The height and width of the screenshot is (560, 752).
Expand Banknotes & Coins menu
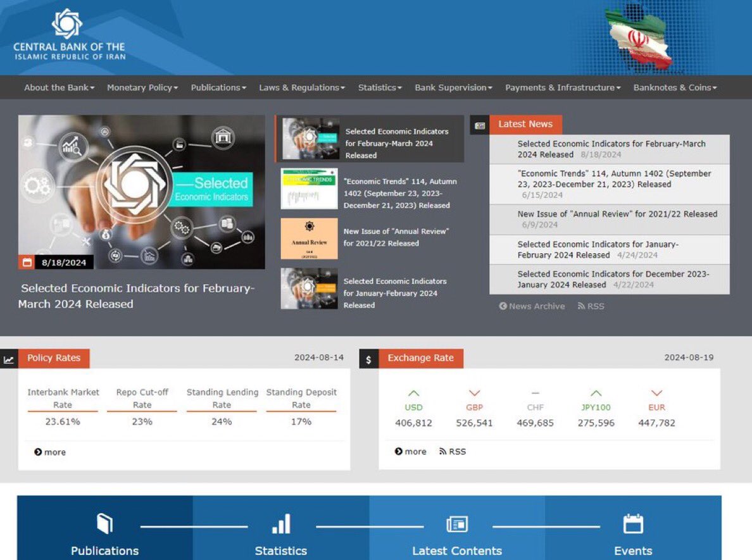point(675,88)
